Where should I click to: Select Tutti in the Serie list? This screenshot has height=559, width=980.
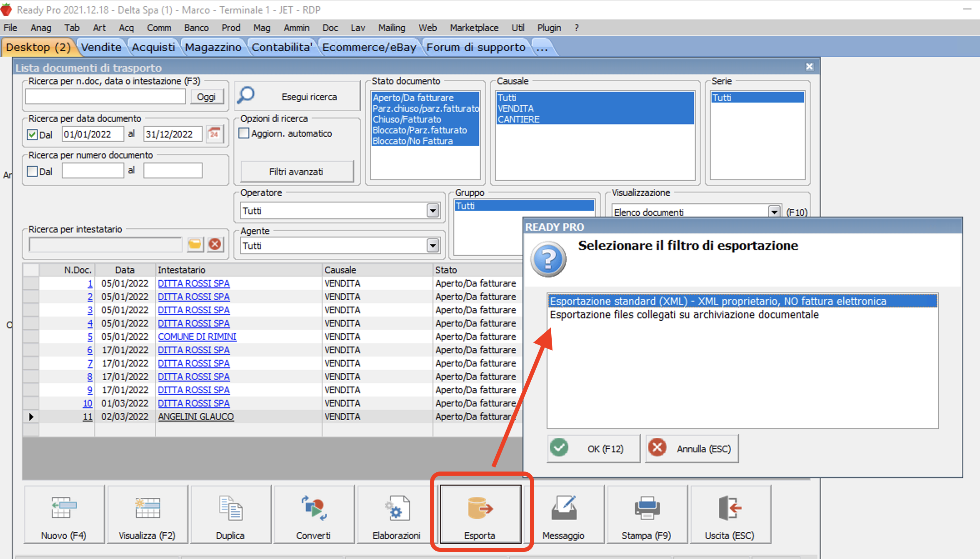757,97
